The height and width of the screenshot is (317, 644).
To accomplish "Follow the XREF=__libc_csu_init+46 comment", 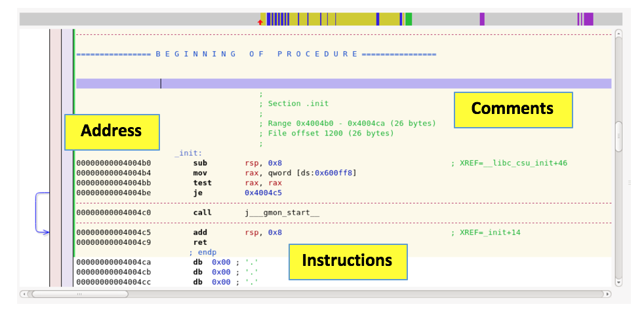I will [x=510, y=163].
